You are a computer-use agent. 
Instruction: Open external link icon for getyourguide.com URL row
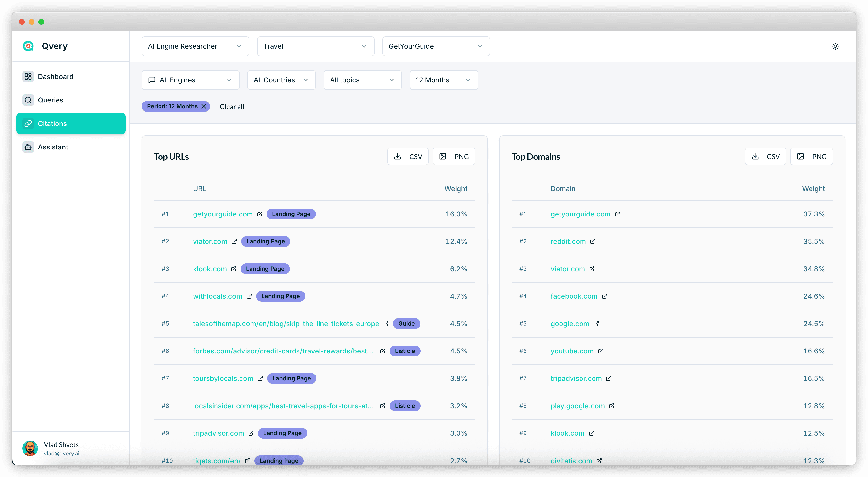point(260,214)
